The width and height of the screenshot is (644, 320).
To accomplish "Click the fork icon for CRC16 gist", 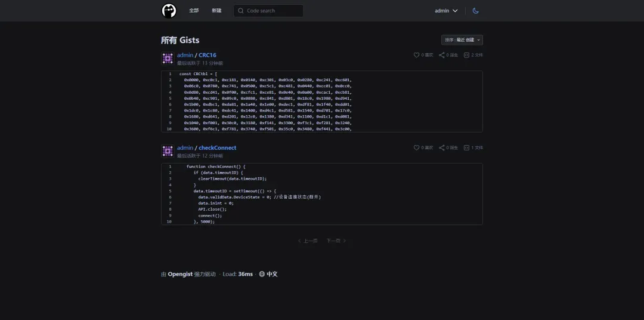I will click(x=442, y=55).
